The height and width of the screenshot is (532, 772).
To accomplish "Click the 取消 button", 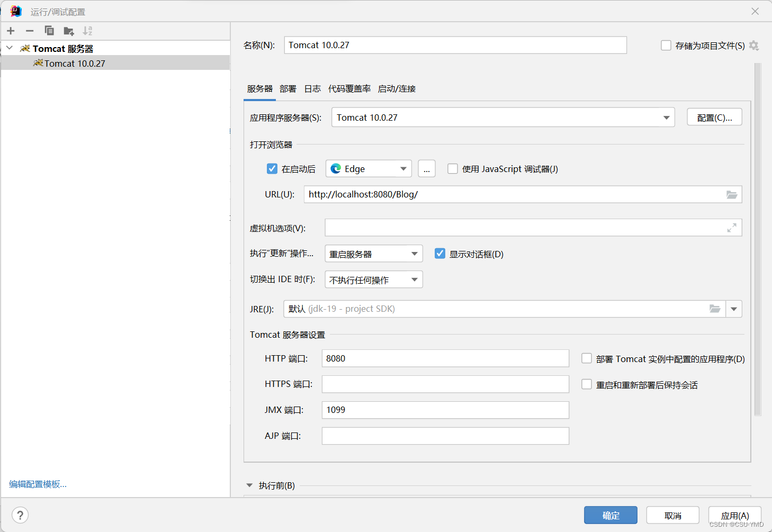I will click(673, 515).
